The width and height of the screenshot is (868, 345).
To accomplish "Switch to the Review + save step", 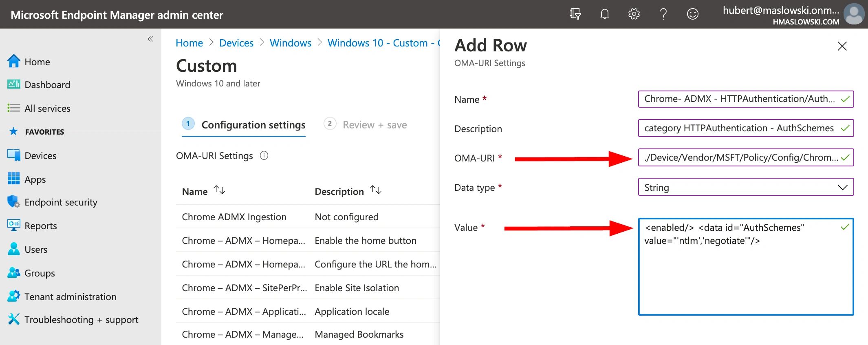I will point(374,125).
